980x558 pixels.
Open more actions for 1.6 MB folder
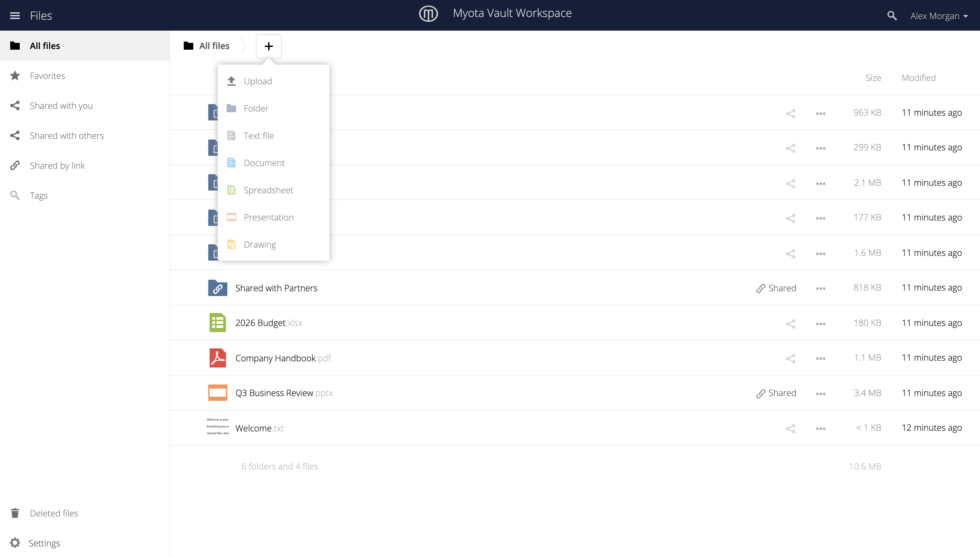pos(820,254)
